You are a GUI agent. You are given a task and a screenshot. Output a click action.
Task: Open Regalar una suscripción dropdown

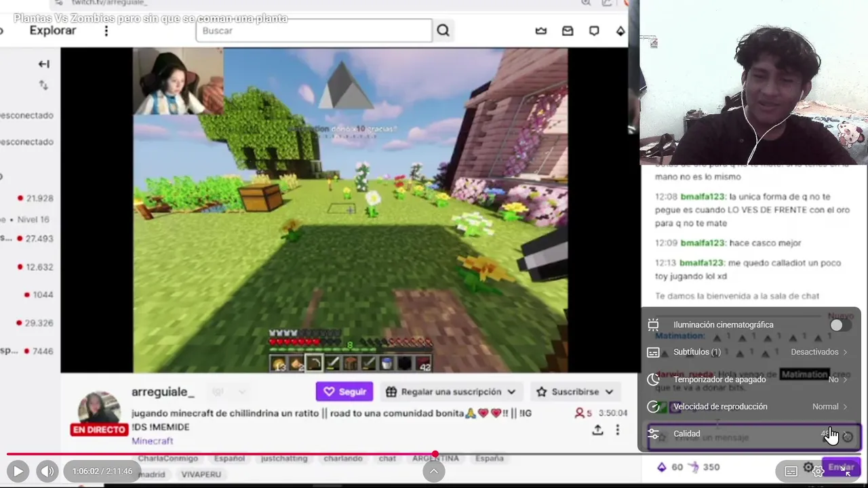[x=450, y=392]
